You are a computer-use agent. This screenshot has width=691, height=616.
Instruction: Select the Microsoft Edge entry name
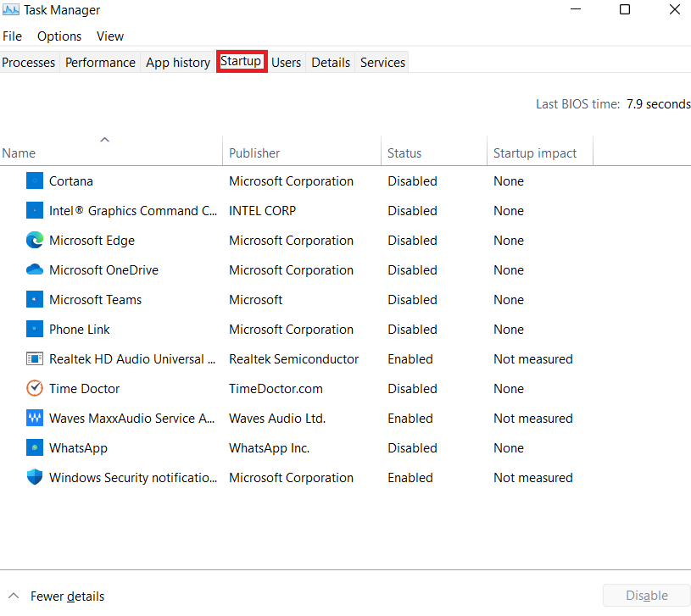click(x=92, y=241)
